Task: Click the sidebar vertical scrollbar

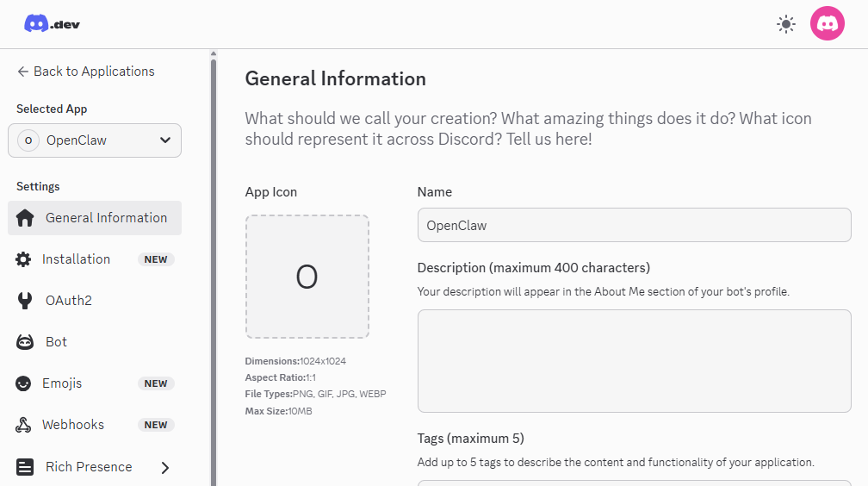Action: 214,259
